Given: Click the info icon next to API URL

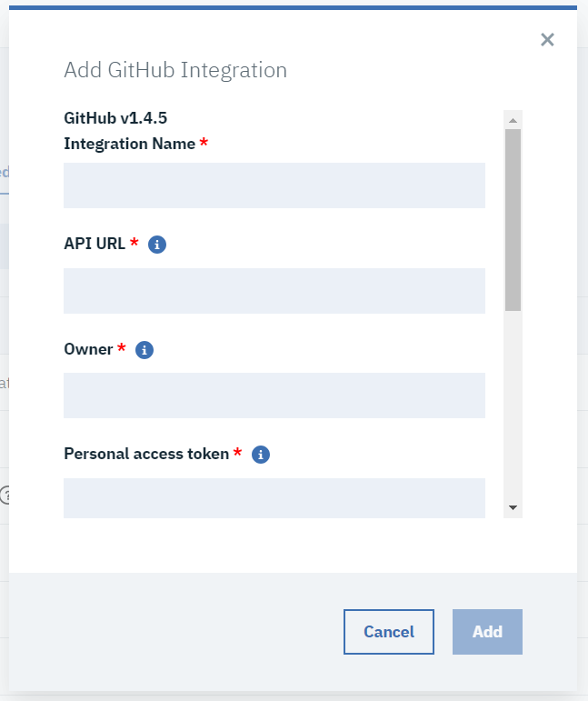Looking at the screenshot, I should click(x=157, y=245).
